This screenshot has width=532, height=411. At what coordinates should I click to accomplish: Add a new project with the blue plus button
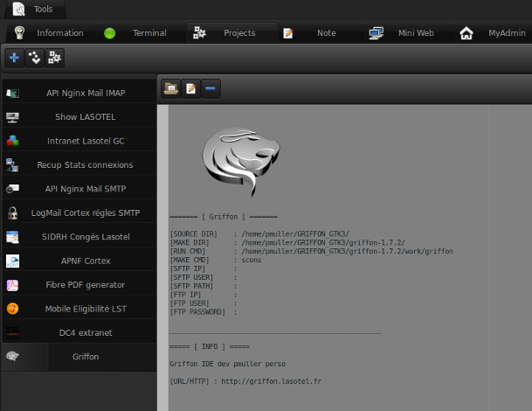14,58
